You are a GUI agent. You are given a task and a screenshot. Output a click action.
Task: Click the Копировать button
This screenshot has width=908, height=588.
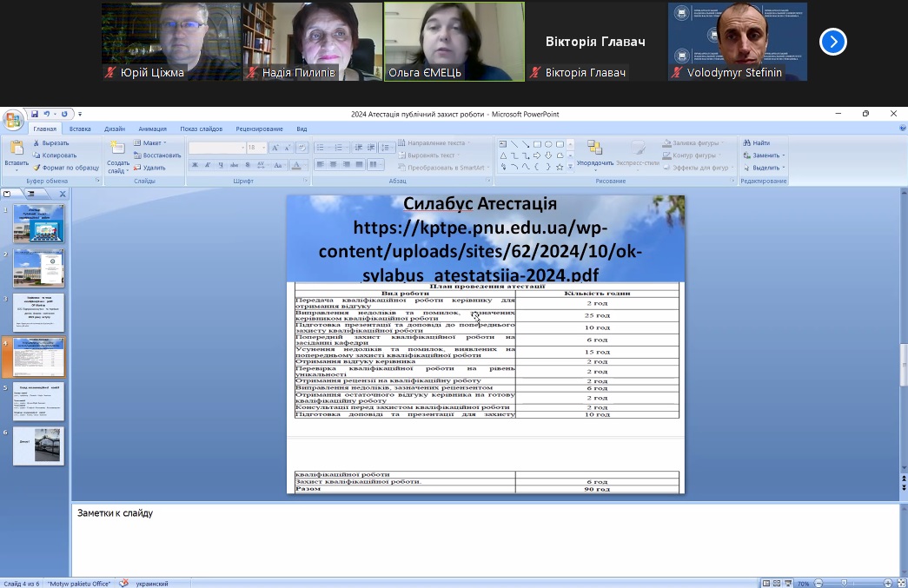(55, 155)
